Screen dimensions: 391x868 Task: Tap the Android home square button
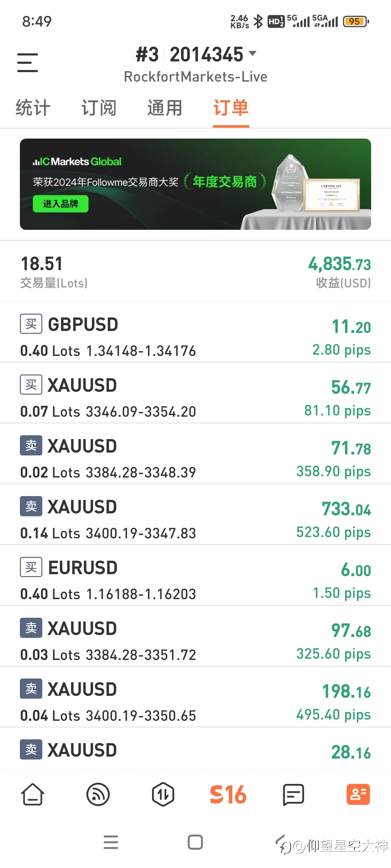click(195, 842)
